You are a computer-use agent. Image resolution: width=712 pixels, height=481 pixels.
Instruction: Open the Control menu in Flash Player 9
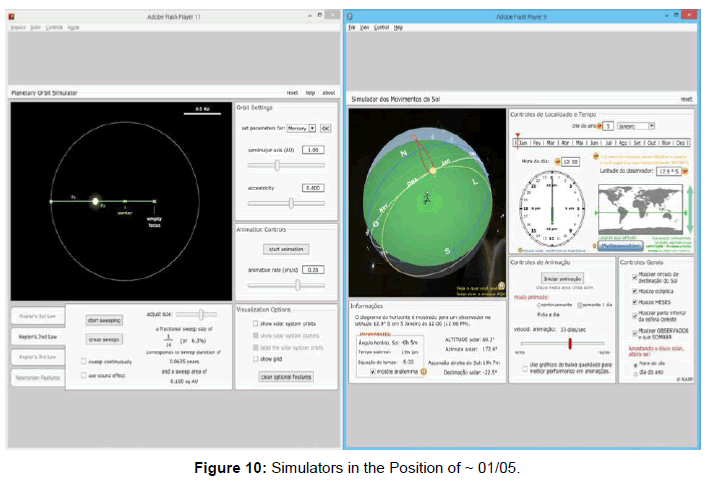381,28
